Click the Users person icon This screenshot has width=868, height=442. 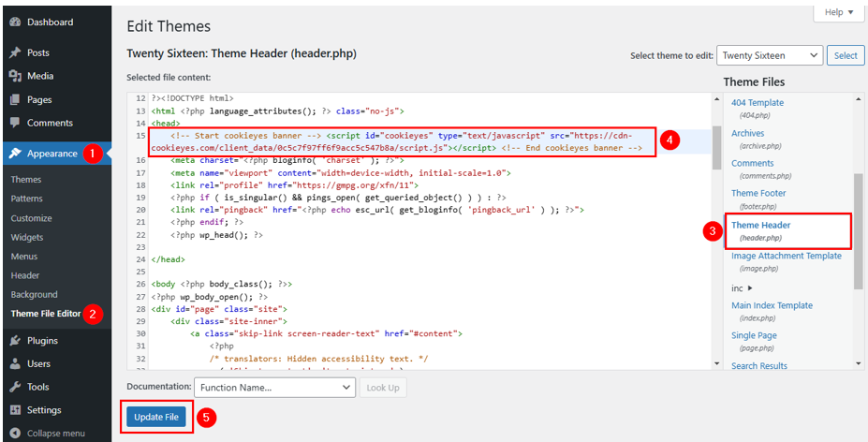tap(15, 363)
